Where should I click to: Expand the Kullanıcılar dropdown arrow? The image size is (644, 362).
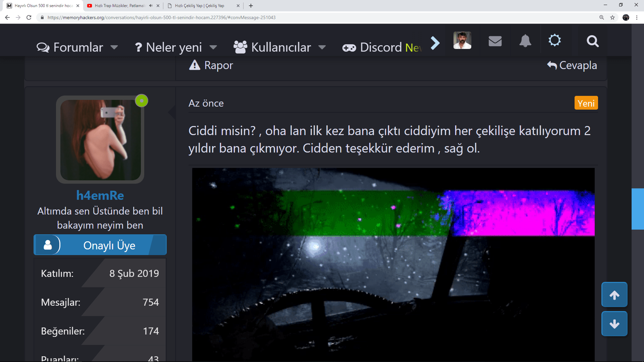[x=322, y=47]
